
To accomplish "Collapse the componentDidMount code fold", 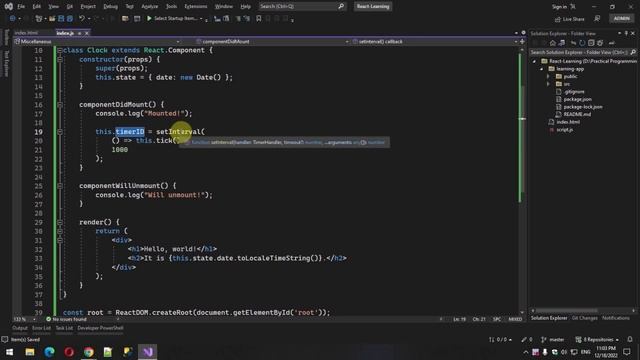I will 60,104.
